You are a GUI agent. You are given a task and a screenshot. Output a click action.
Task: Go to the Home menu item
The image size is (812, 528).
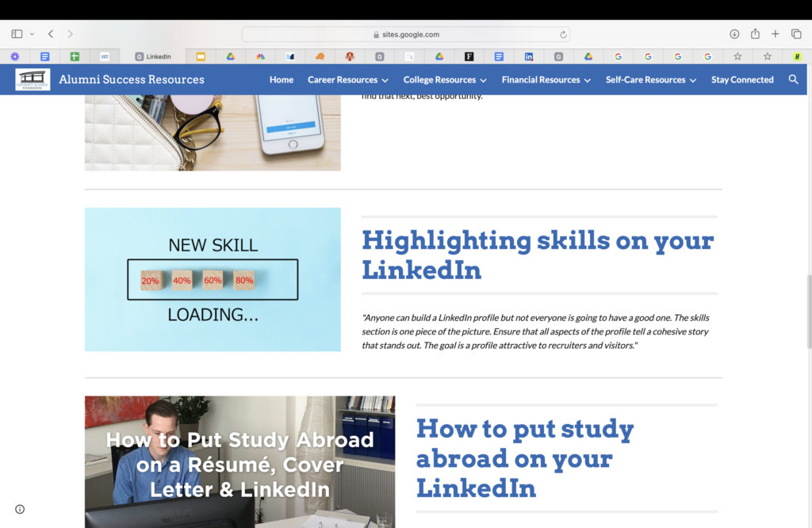coord(282,80)
